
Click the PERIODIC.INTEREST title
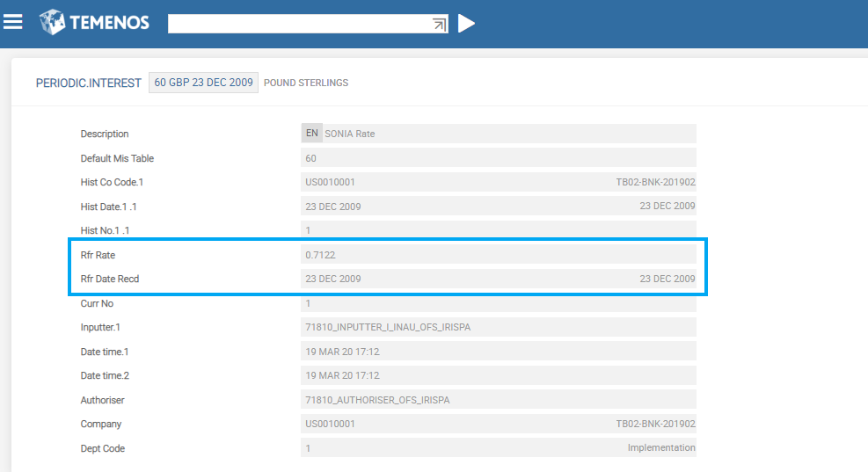click(x=88, y=83)
